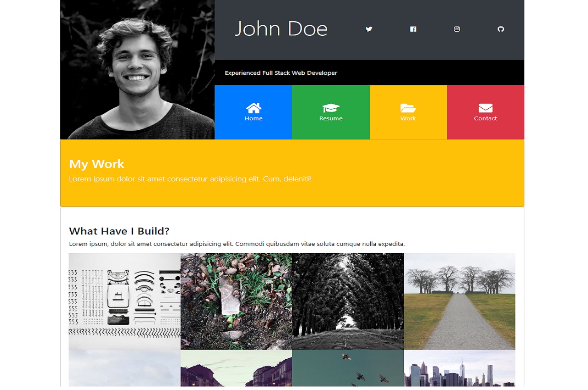Open the Resume label in the green tile
The width and height of the screenshot is (588, 390).
pos(331,118)
